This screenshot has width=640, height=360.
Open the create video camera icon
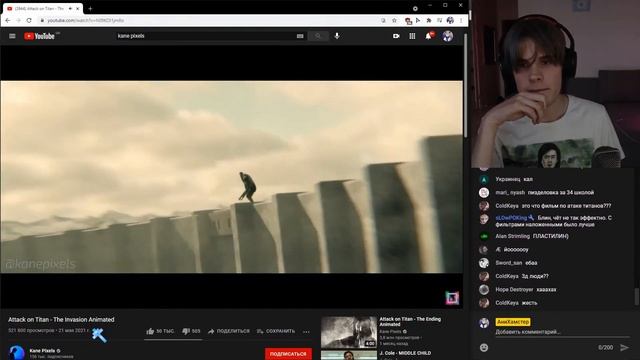coord(396,36)
